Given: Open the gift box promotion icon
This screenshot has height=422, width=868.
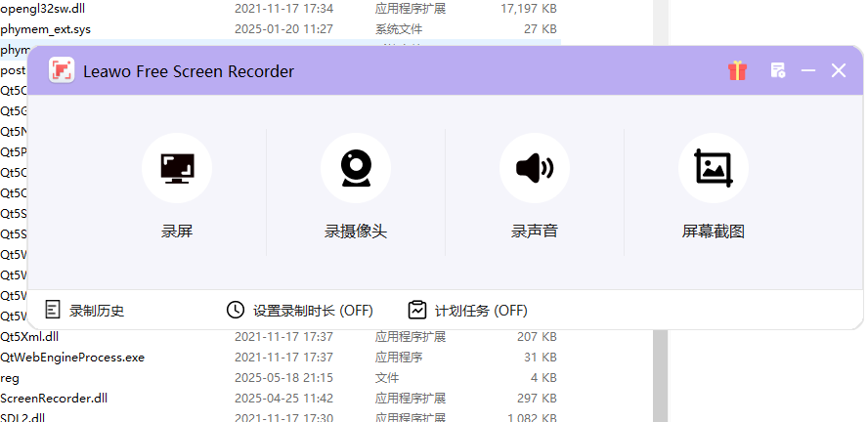Looking at the screenshot, I should pos(737,70).
